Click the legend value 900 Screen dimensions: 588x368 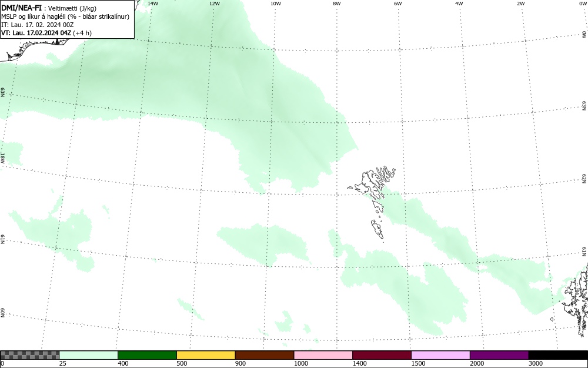pos(240,363)
